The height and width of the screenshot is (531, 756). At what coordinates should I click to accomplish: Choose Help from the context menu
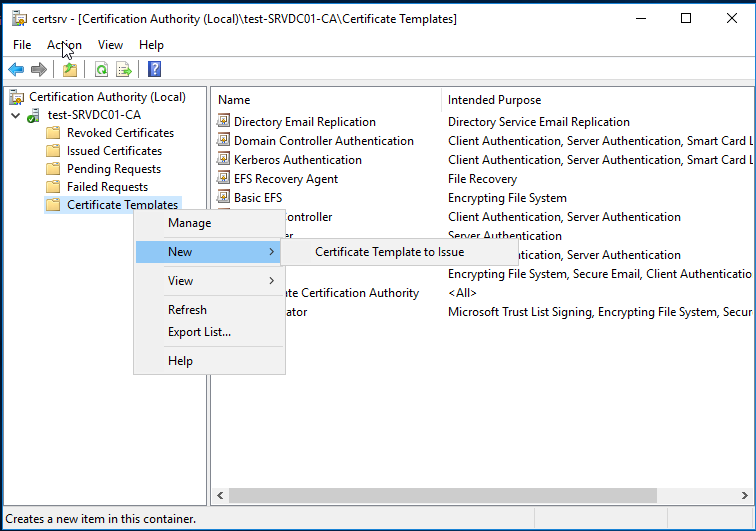210,361
